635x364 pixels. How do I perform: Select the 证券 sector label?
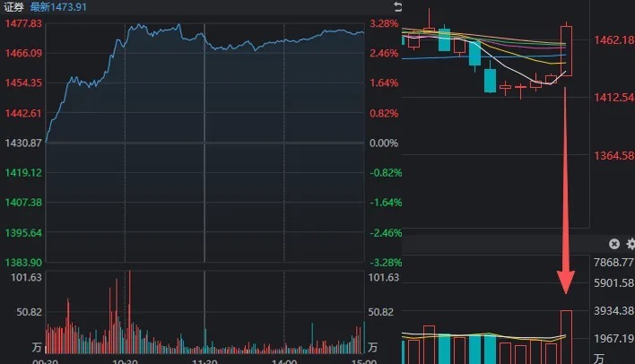[x=13, y=7]
